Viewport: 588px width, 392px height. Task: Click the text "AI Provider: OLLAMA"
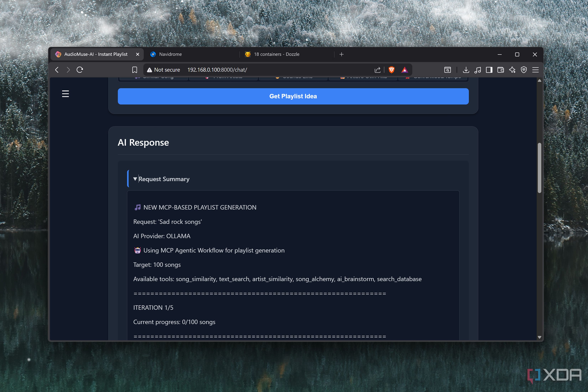162,236
